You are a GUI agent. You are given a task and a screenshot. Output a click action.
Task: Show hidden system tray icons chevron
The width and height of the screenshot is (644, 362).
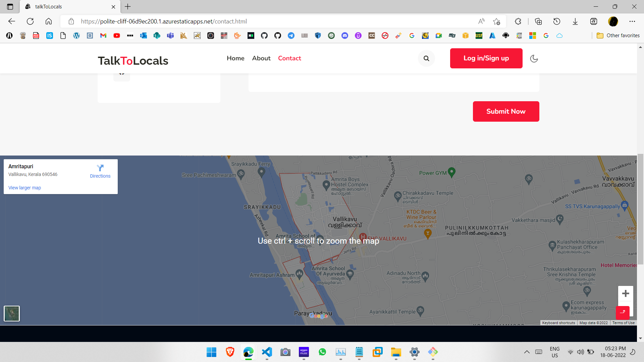(527, 352)
